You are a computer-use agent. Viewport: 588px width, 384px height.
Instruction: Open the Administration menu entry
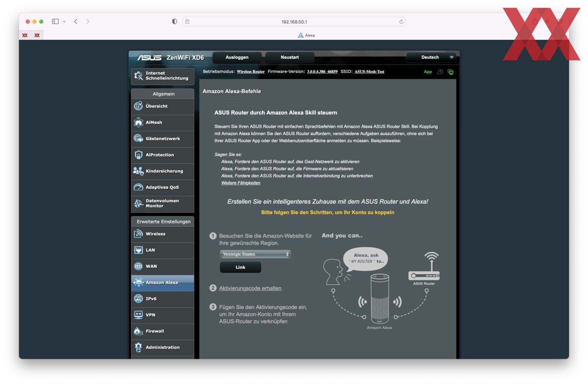point(163,347)
